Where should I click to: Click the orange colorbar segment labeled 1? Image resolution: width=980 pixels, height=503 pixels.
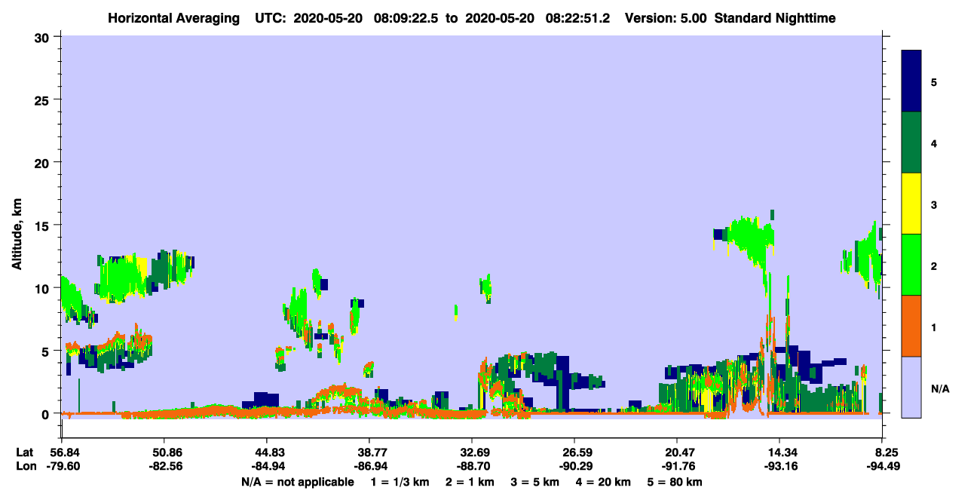pyautogui.click(x=911, y=326)
